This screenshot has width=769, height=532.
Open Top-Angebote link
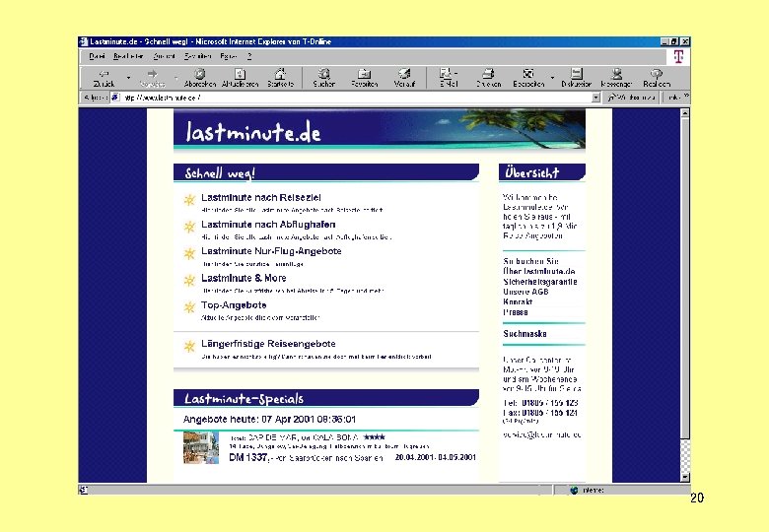pyautogui.click(x=234, y=304)
